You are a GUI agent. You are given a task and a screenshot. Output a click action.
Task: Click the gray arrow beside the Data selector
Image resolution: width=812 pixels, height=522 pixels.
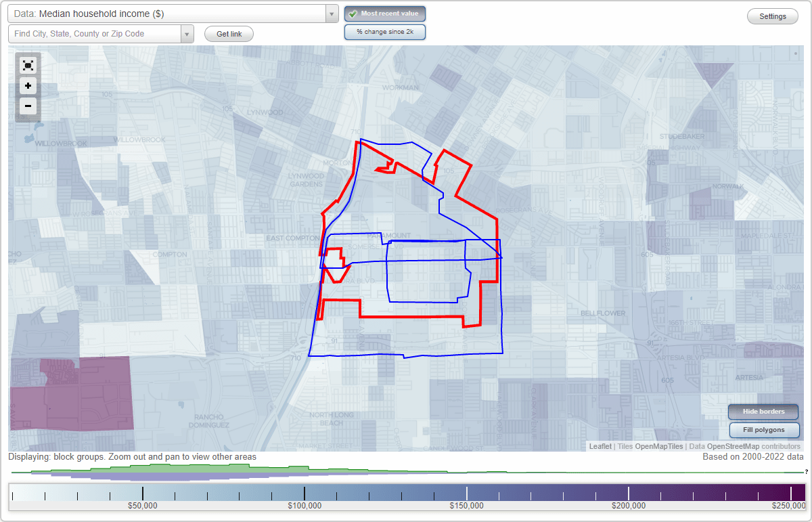pyautogui.click(x=330, y=14)
